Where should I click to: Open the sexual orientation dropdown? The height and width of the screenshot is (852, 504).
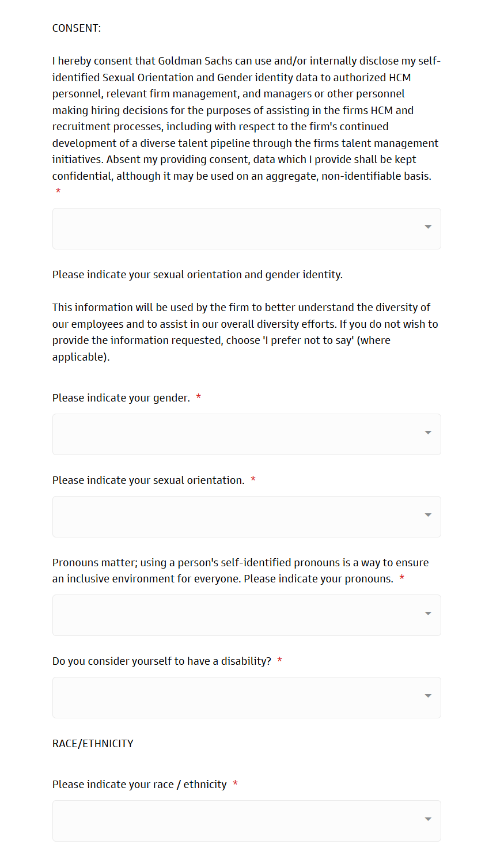point(247,517)
